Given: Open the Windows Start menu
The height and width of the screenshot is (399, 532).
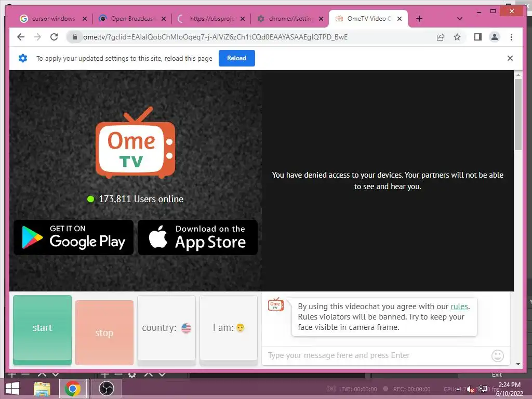Looking at the screenshot, I should 12,389.
